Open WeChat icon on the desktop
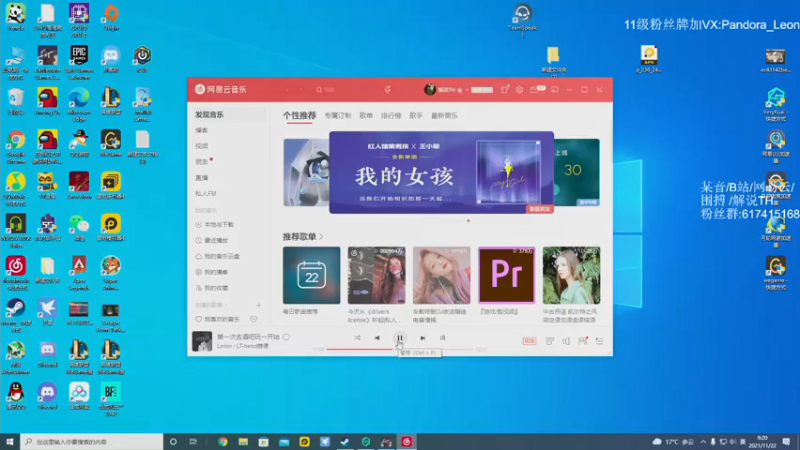Image resolution: width=800 pixels, height=450 pixels. coord(79,228)
